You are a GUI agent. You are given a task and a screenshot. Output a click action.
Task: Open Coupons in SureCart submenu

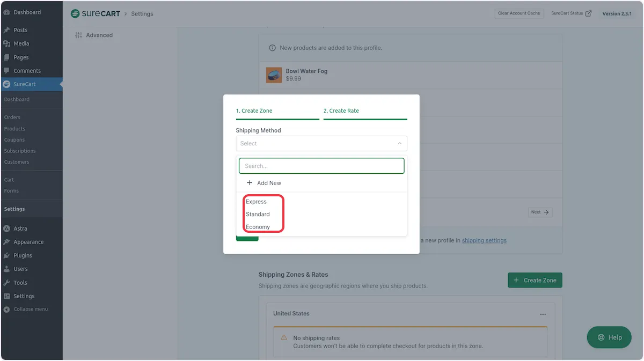(x=14, y=140)
